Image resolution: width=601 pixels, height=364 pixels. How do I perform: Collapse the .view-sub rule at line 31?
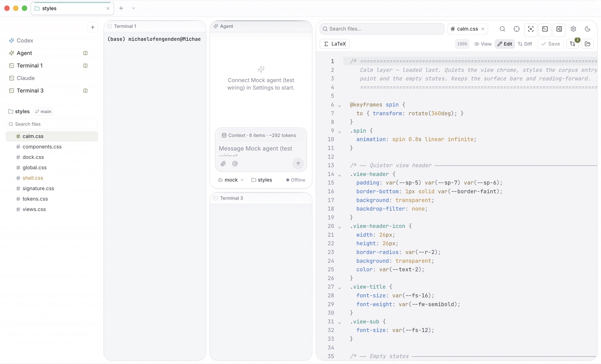340,322
